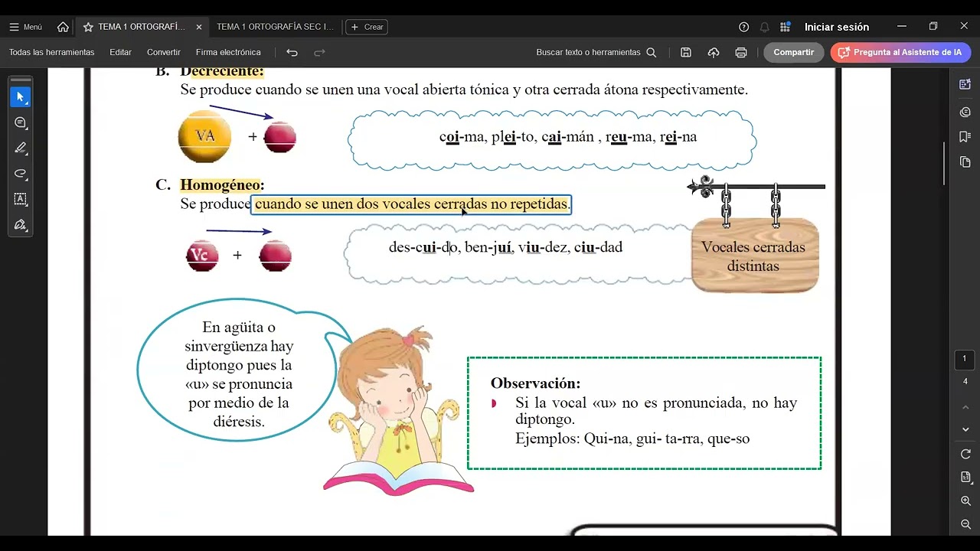Click the current page number box
Viewport: 980px width, 551px height.
tap(965, 359)
